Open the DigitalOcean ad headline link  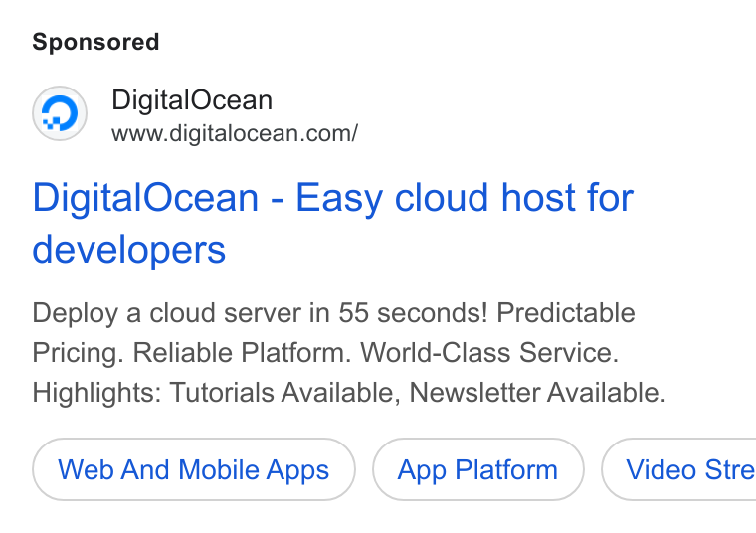pyautogui.click(x=332, y=223)
